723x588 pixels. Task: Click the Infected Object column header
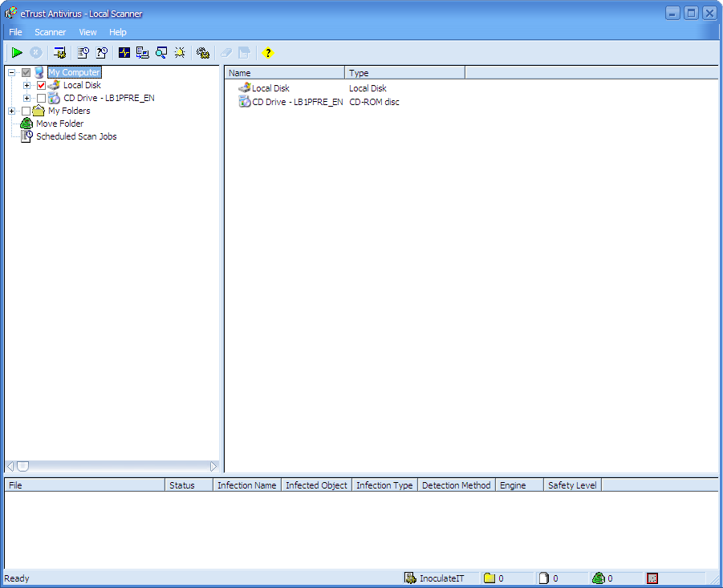(316, 485)
